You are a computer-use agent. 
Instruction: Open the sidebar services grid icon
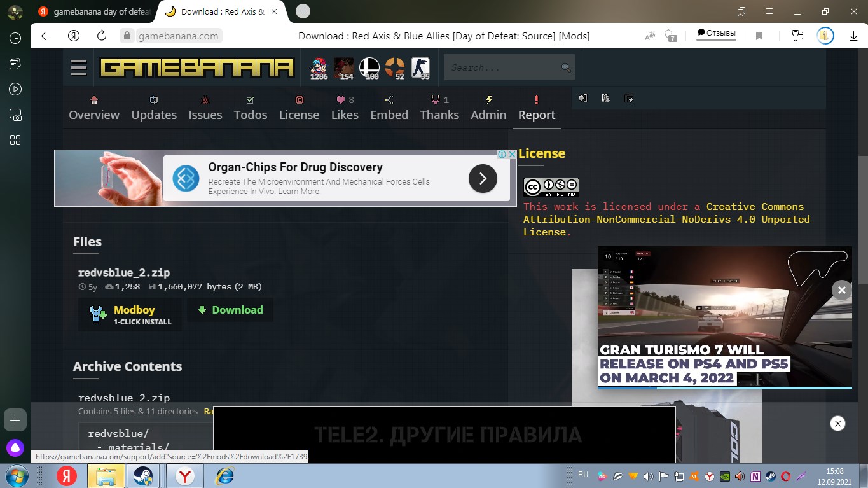pyautogui.click(x=15, y=140)
